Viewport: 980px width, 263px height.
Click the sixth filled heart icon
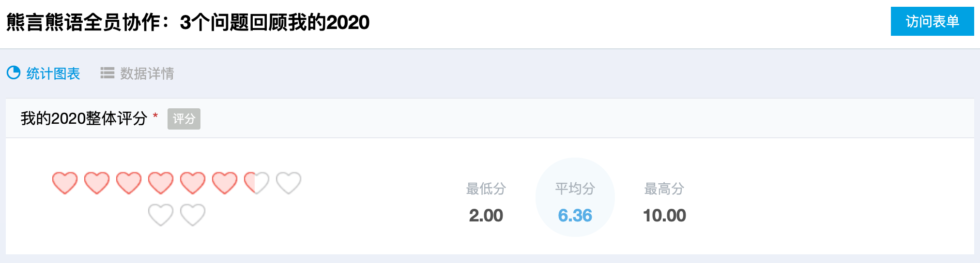click(x=225, y=183)
